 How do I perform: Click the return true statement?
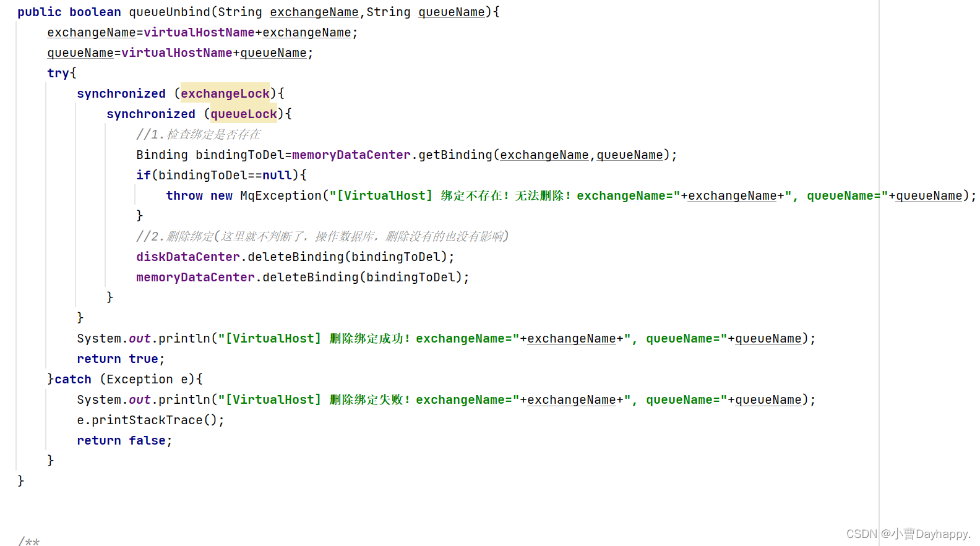pyautogui.click(x=121, y=359)
